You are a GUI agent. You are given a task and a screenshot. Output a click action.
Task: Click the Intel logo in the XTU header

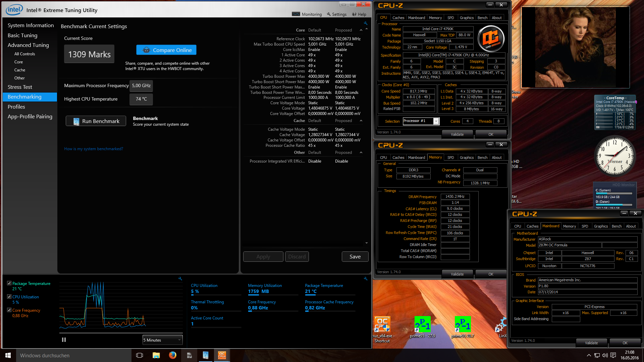point(14,10)
